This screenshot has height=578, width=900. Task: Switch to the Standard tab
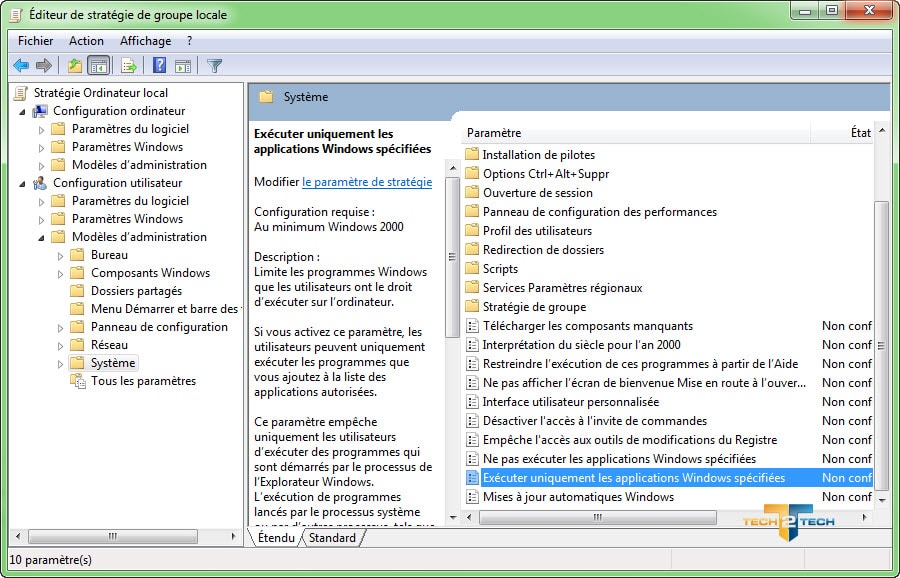click(332, 538)
